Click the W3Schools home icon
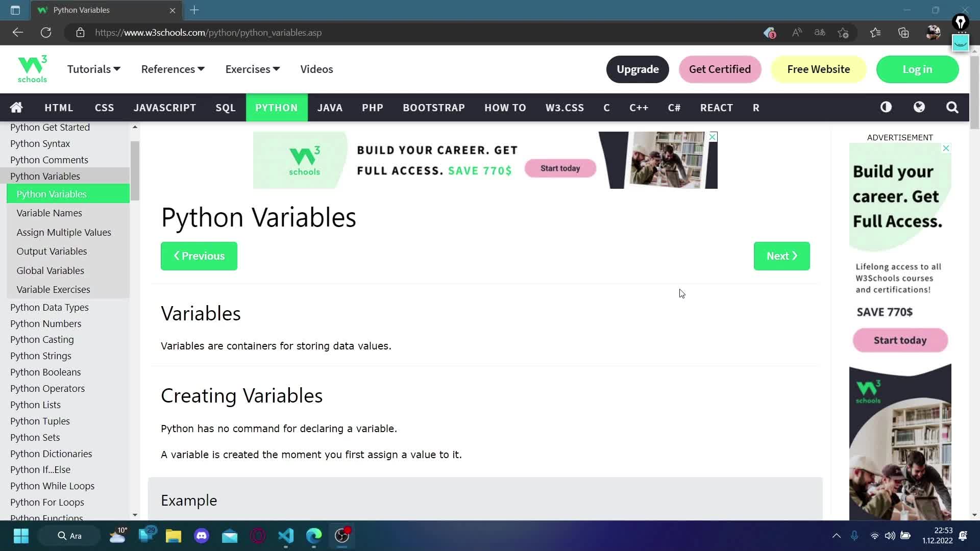 coord(17,108)
